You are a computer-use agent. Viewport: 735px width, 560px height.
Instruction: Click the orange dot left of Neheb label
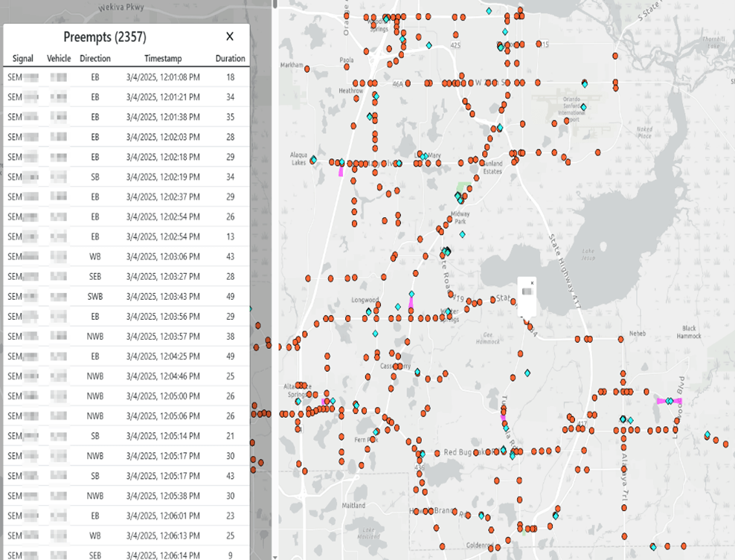tap(621, 339)
